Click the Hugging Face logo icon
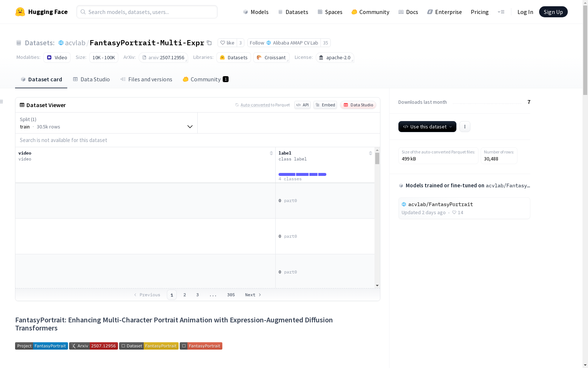Screen dimensions: 588x368 pyautogui.click(x=20, y=12)
